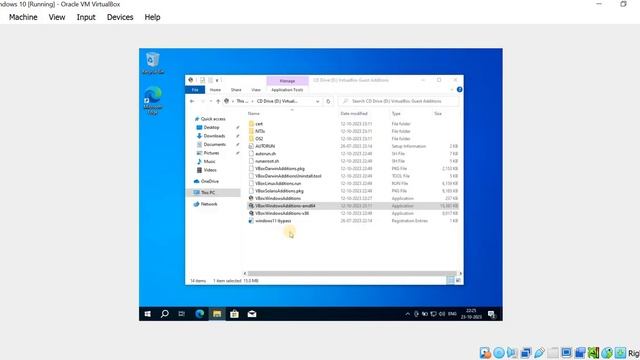Screen dimensions: 640x360
Task: Open the VirtualBox View menu
Action: [x=57, y=17]
